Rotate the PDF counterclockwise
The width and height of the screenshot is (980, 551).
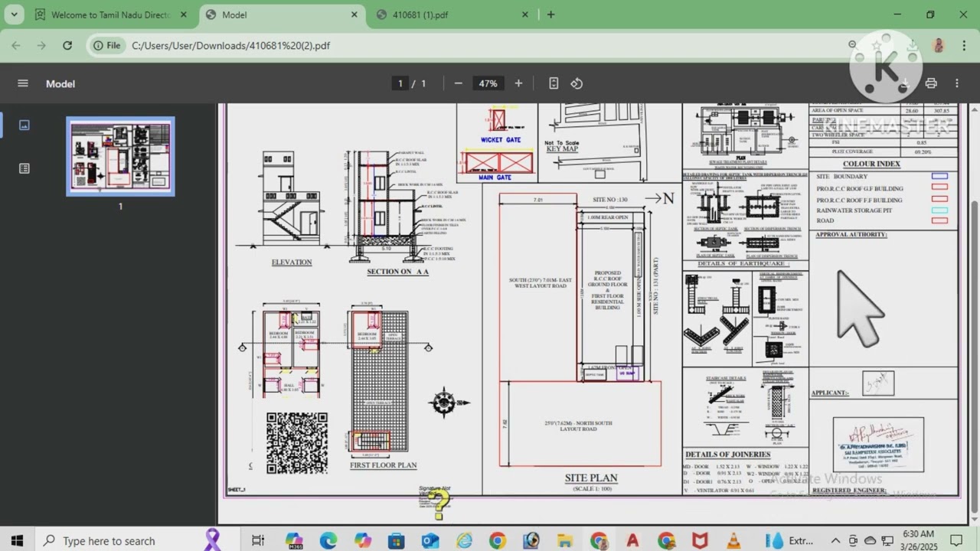[x=577, y=83]
